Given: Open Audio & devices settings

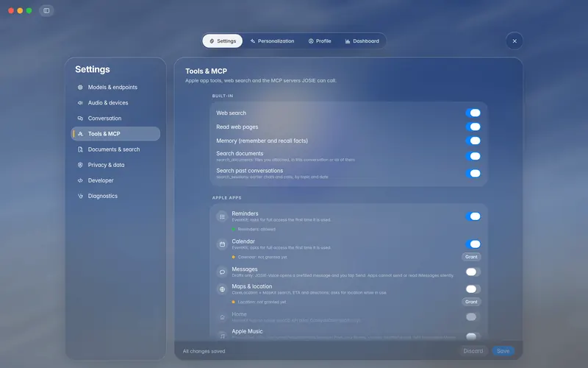Looking at the screenshot, I should click(115, 102).
